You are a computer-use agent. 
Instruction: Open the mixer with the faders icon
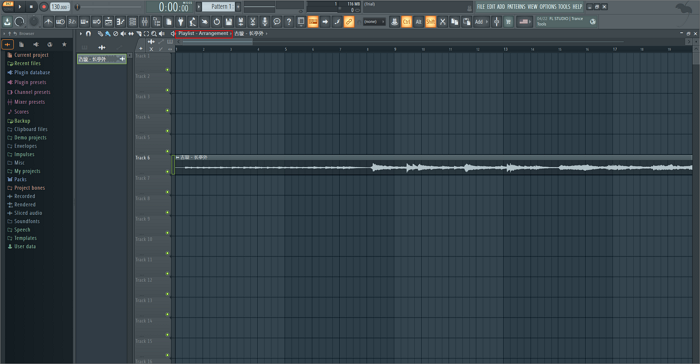145,21
